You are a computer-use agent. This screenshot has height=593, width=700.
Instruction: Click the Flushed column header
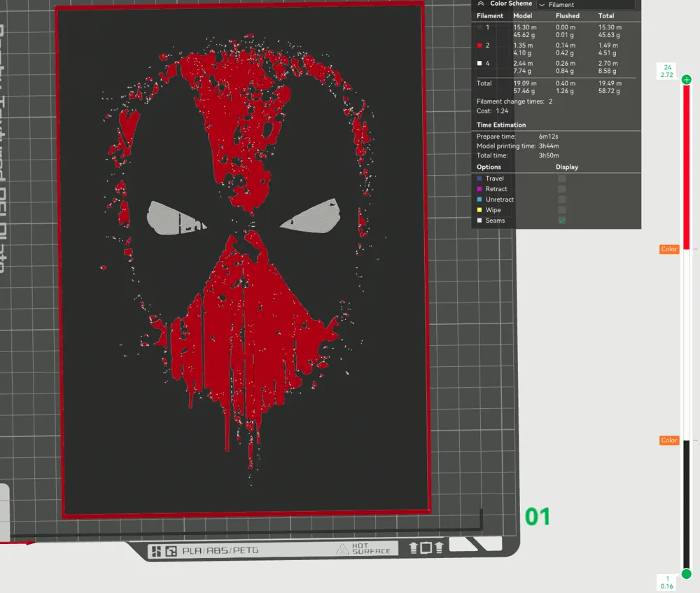click(x=568, y=15)
